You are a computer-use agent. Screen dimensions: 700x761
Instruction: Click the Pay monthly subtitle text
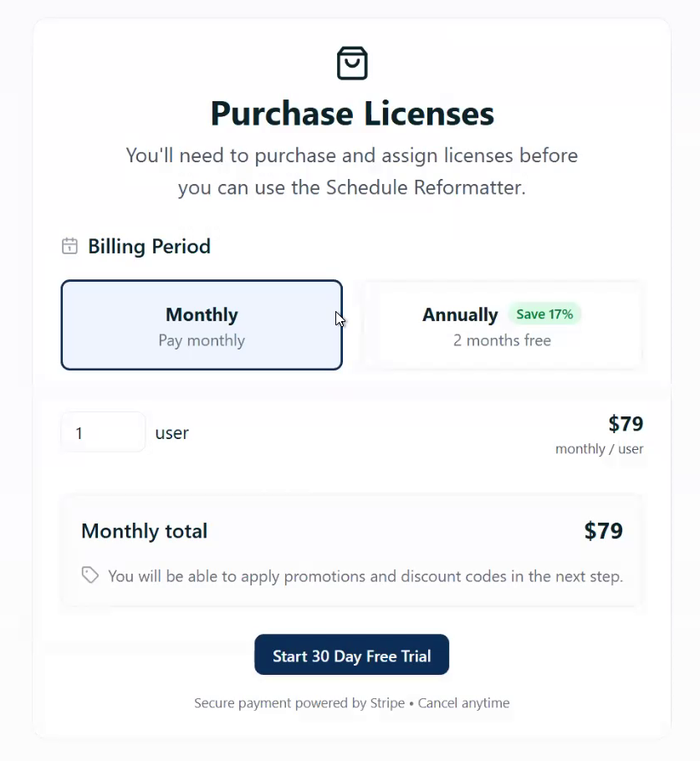(202, 340)
